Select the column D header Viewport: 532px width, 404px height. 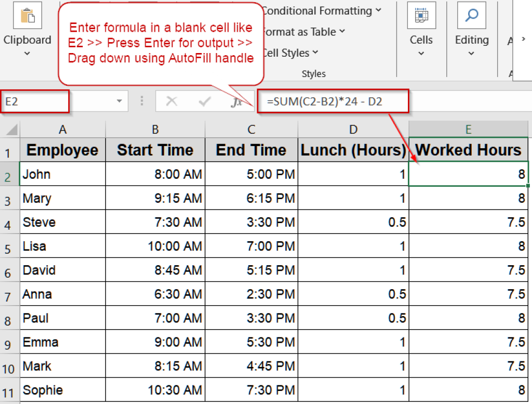pos(353,129)
